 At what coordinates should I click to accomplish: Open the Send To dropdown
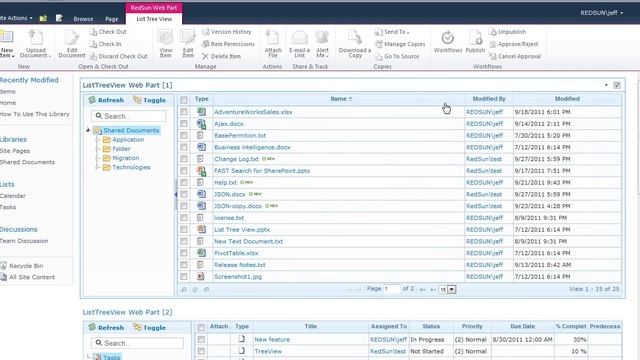392,32
